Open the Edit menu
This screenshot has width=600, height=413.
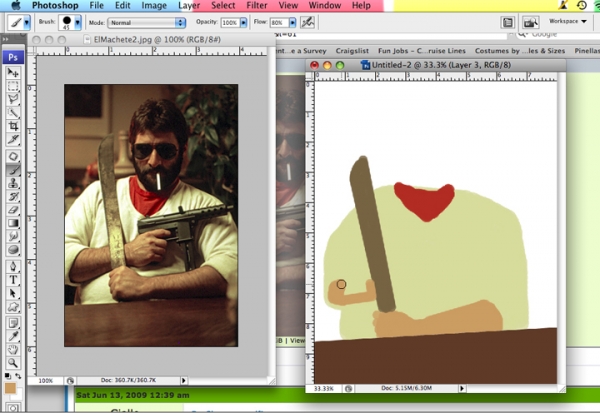(x=122, y=5)
